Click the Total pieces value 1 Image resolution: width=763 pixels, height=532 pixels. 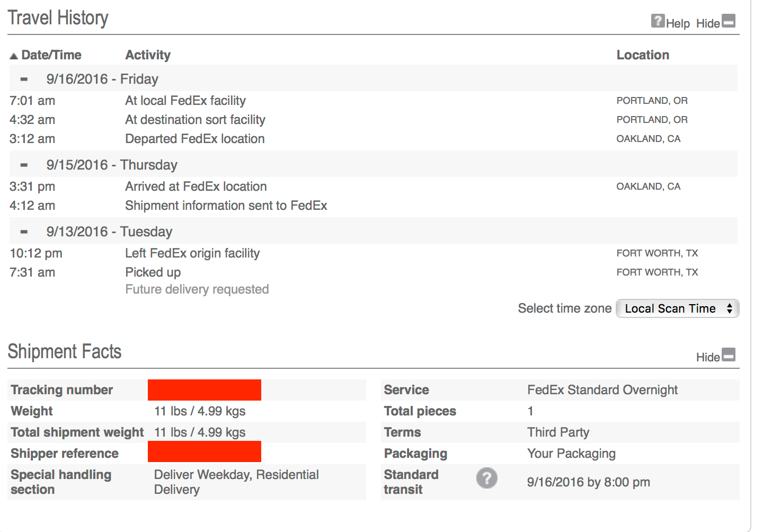pos(530,411)
